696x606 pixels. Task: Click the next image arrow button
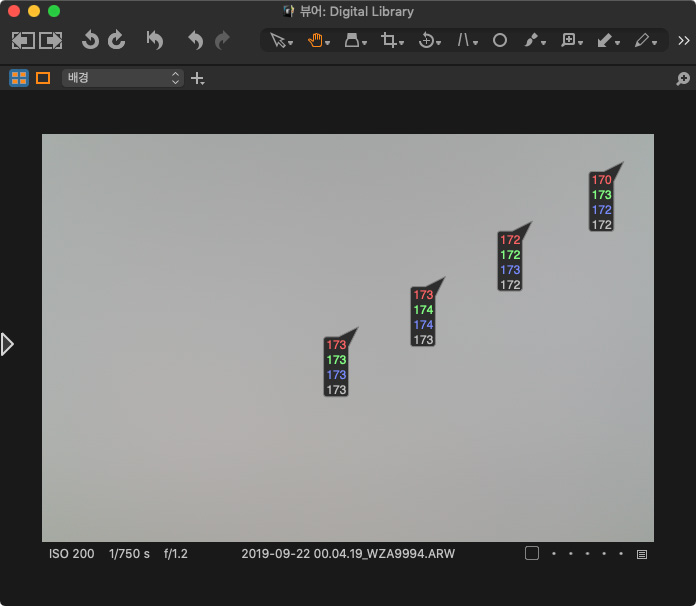pyautogui.click(x=51, y=40)
